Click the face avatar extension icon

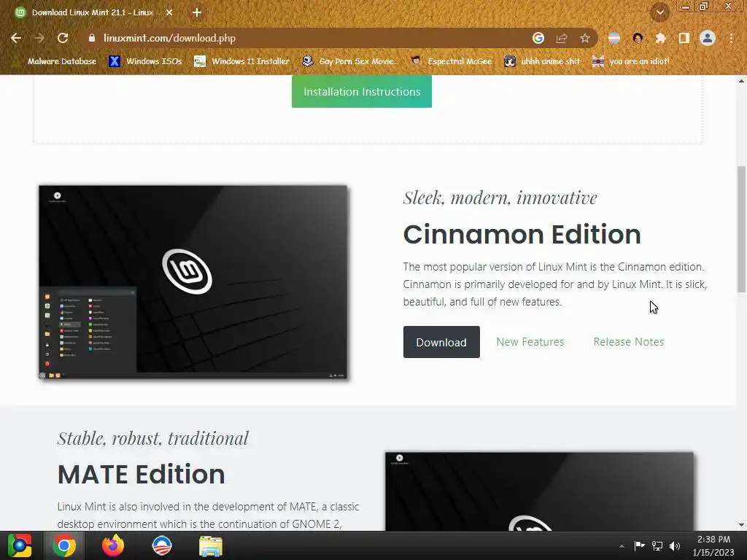638,38
